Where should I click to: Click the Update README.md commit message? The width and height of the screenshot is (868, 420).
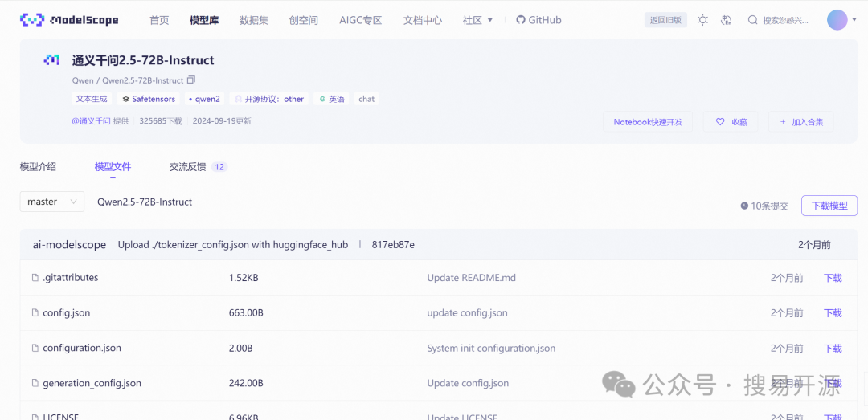[472, 278]
